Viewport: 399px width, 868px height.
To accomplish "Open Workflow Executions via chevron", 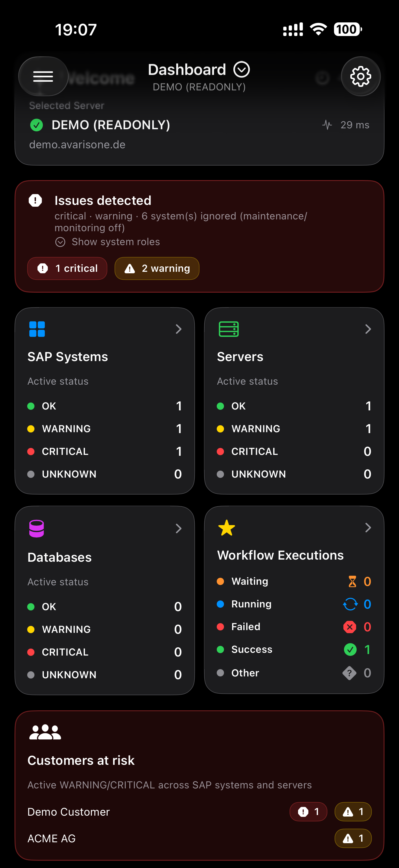I will pyautogui.click(x=368, y=528).
